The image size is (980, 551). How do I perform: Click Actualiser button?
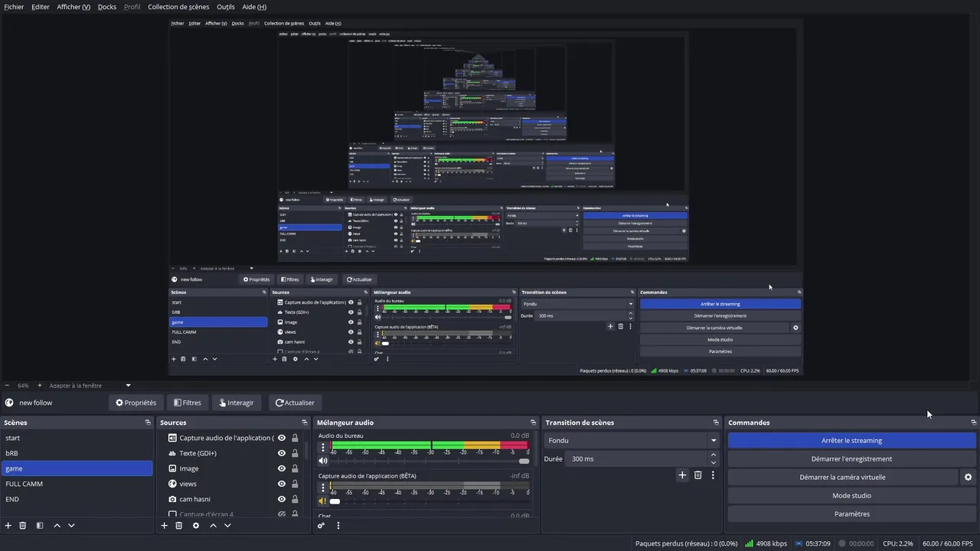295,403
